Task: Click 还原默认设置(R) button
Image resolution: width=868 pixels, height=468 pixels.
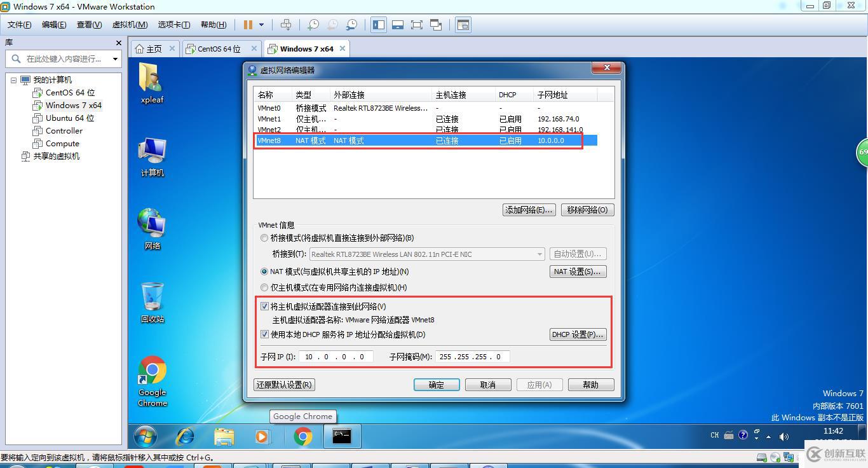Action: [x=285, y=385]
